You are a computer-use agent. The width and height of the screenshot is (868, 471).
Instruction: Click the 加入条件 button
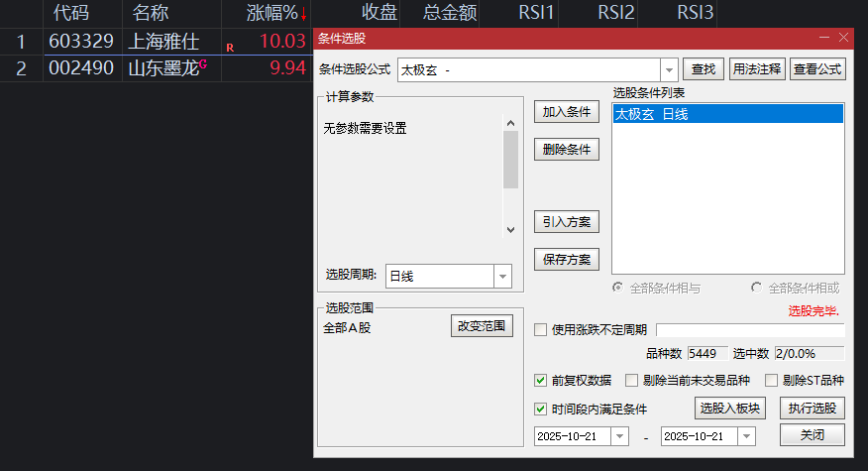[567, 112]
